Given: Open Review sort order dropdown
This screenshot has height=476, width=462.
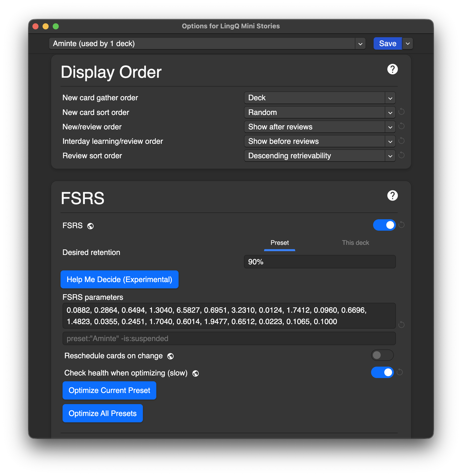Looking at the screenshot, I should (x=320, y=156).
